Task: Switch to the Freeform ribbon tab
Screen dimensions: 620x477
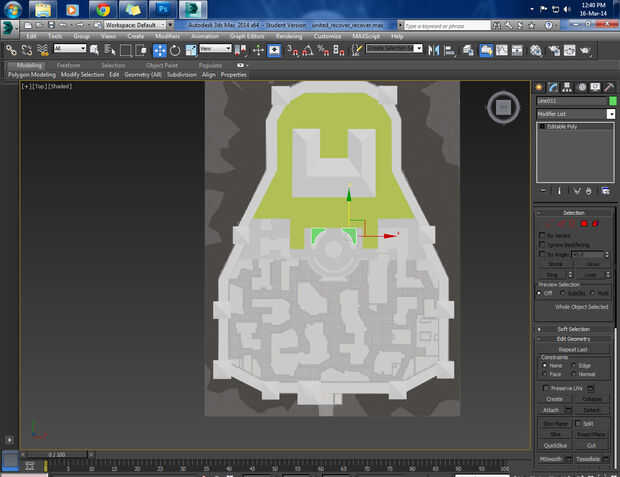Action: point(68,65)
